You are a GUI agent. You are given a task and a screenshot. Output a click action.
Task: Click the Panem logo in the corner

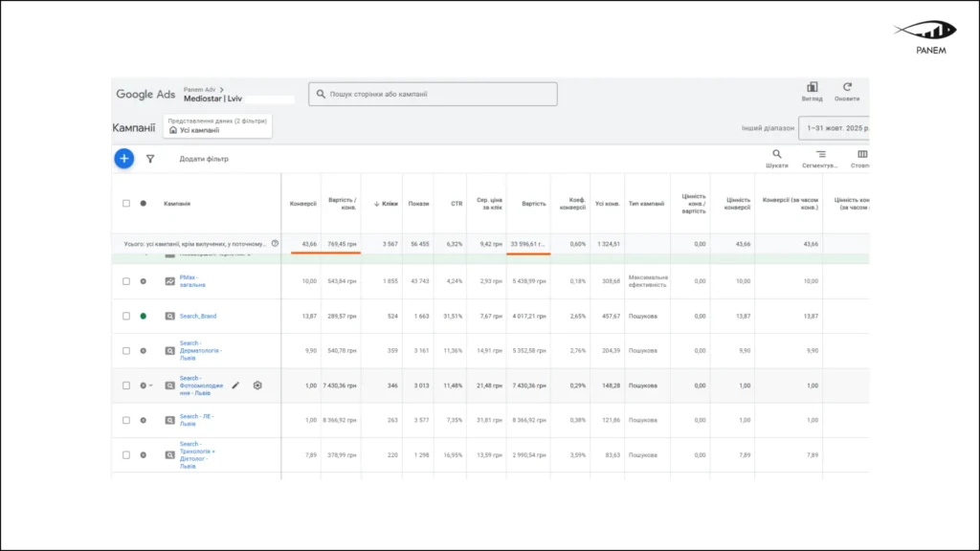pos(926,37)
